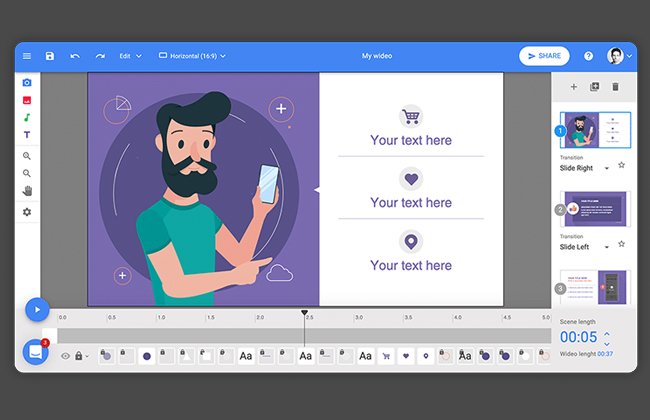Duplicate the current scene
The height and width of the screenshot is (420, 650).
coord(594,87)
